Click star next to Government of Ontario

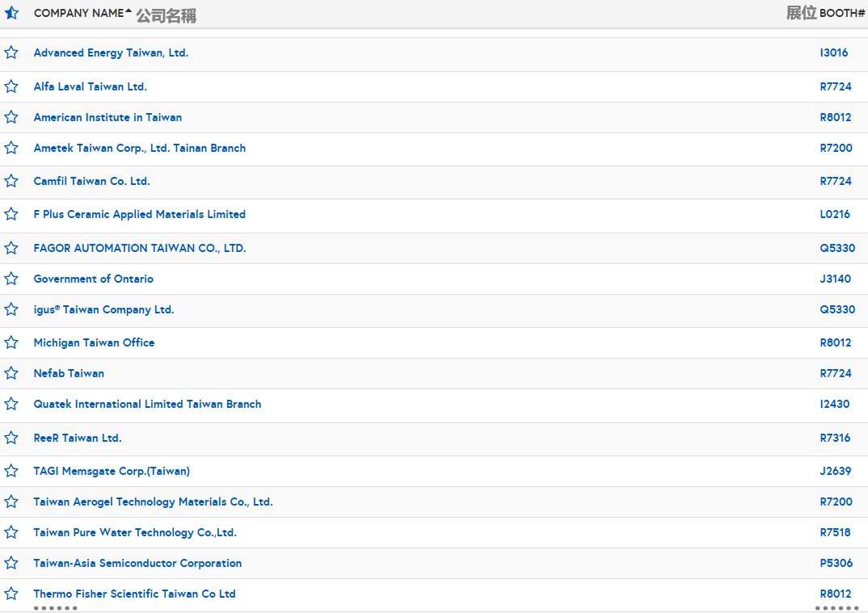11,279
